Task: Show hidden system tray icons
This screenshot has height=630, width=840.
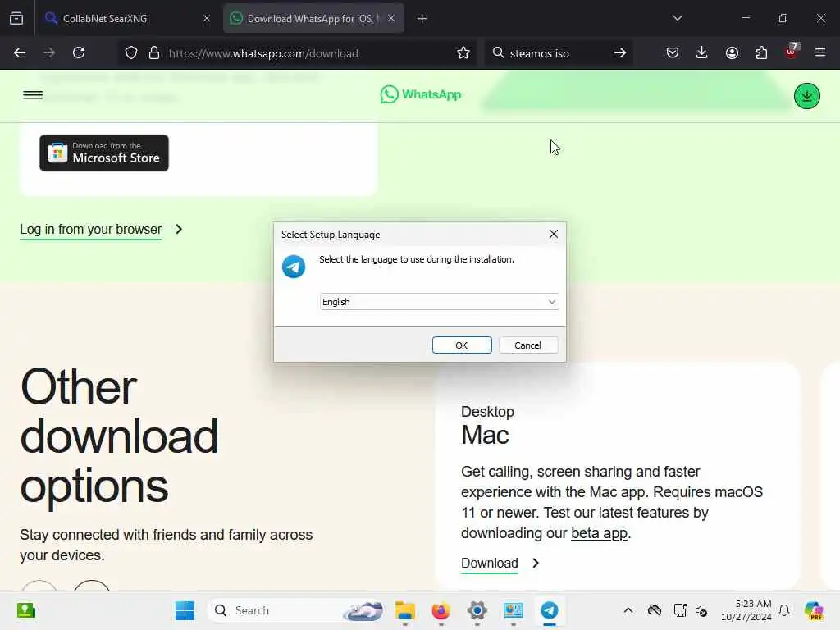Action: coord(628,610)
